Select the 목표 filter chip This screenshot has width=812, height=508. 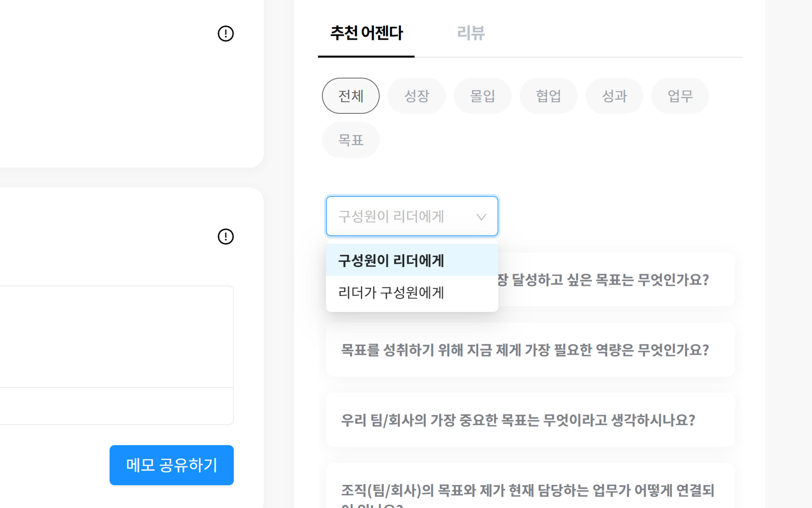[350, 139]
